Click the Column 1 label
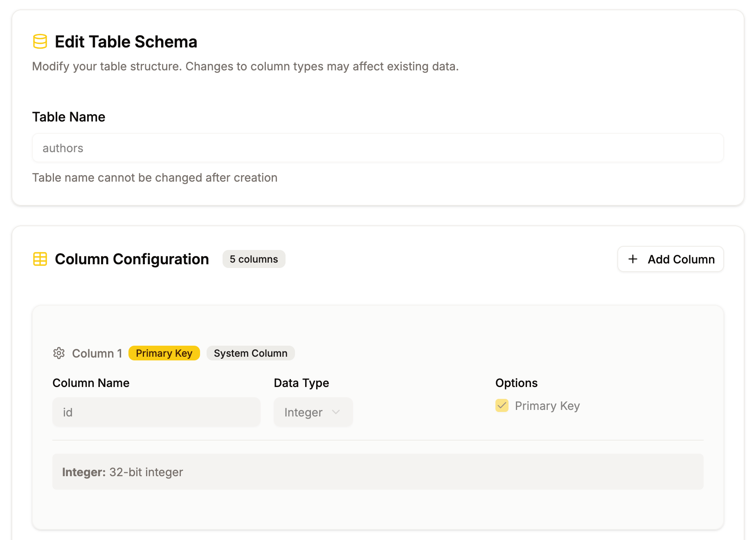 click(x=97, y=353)
